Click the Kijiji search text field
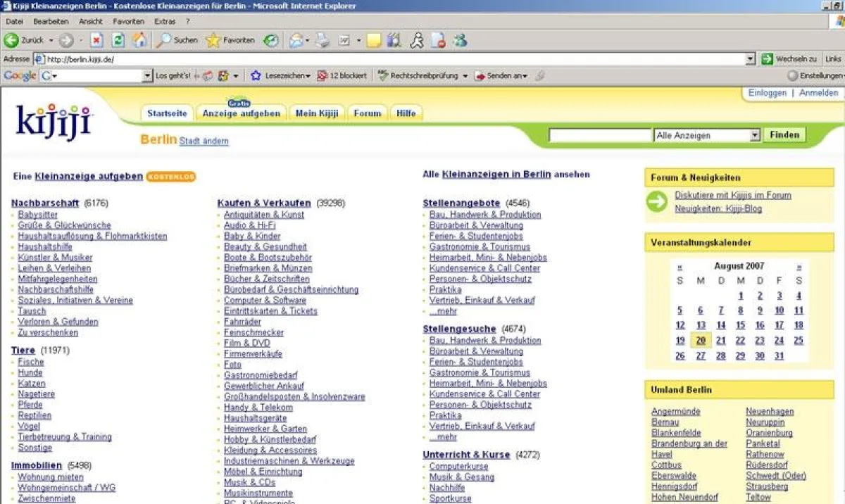Image resolution: width=845 pixels, height=504 pixels. pyautogui.click(x=600, y=135)
